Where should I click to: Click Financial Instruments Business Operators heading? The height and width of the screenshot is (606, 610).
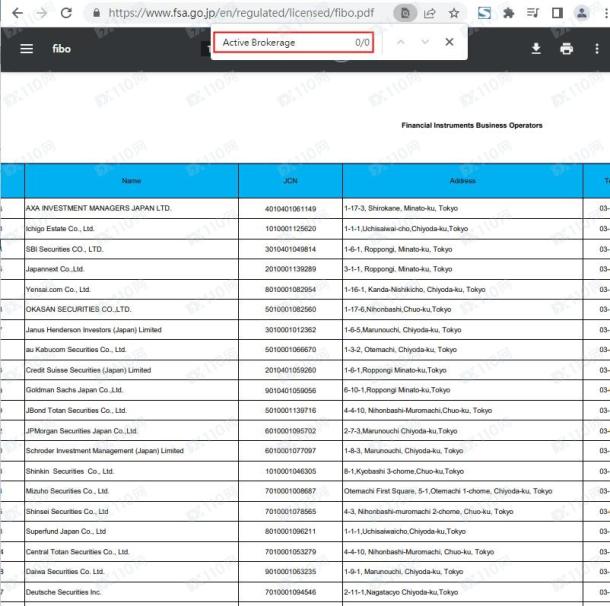[x=472, y=125]
